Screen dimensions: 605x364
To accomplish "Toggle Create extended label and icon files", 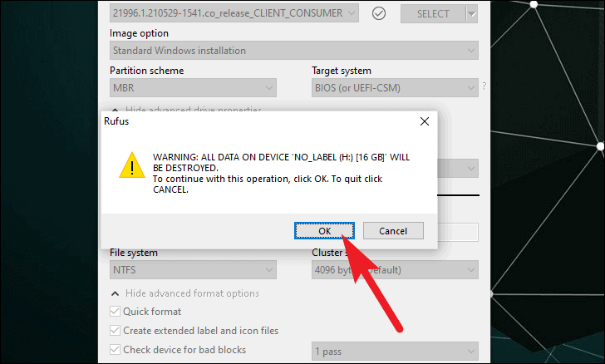I will coord(115,331).
